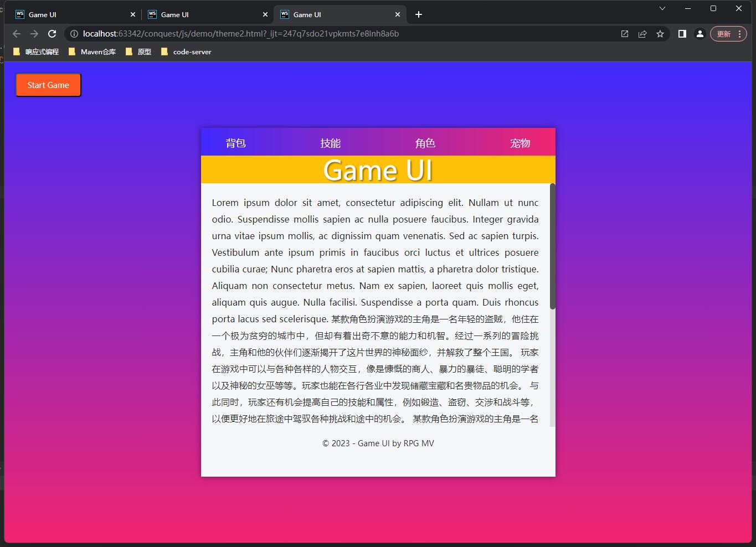This screenshot has height=547, width=756.
Task: Open the 响应式编程 bookmark folder
Action: coord(36,51)
